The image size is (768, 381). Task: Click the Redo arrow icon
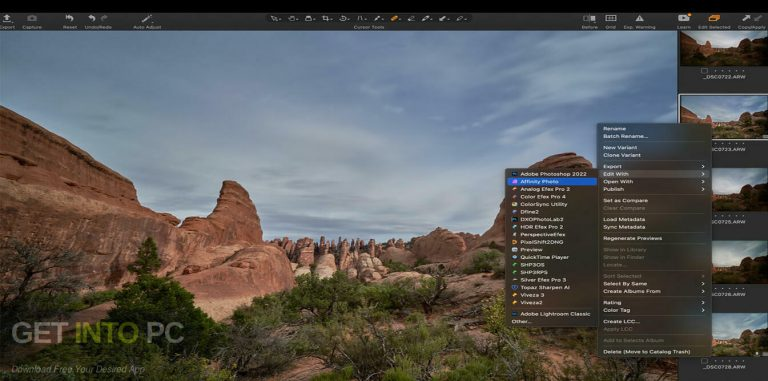(x=104, y=18)
